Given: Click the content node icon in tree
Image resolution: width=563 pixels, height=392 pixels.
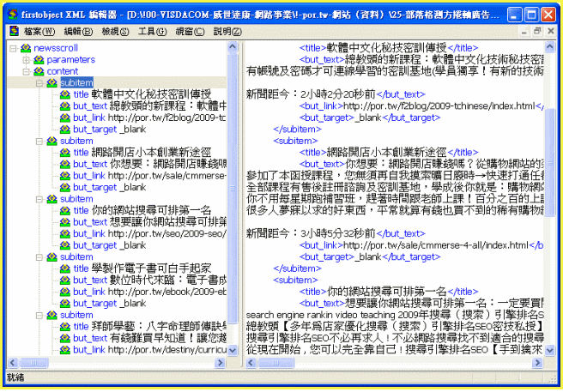Looking at the screenshot, I should tap(39, 71).
